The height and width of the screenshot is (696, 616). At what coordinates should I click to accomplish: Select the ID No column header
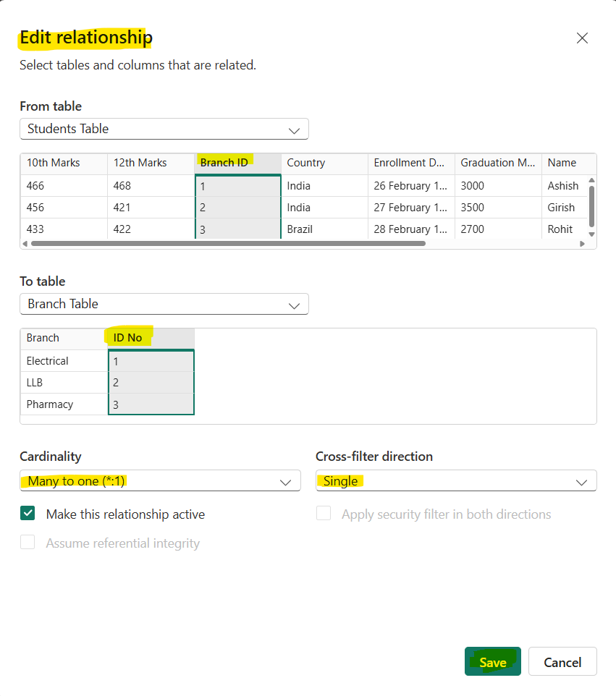point(127,337)
